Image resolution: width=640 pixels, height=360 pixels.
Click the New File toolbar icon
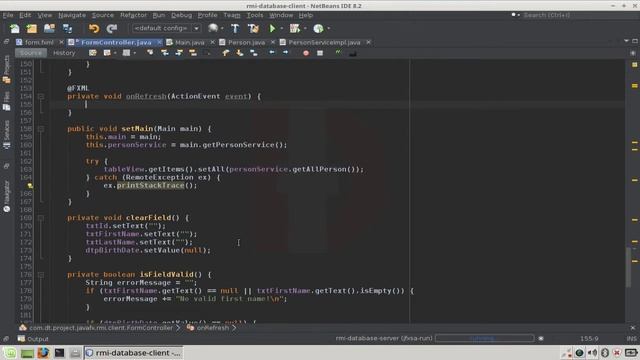coord(15,28)
